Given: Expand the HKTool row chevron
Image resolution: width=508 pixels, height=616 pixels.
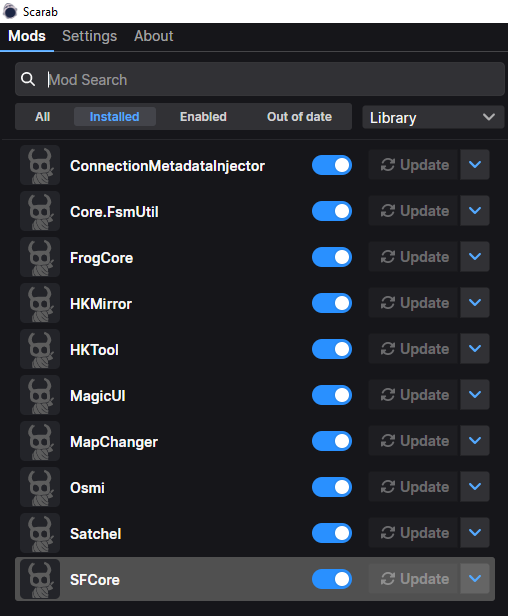Looking at the screenshot, I should 475,348.
